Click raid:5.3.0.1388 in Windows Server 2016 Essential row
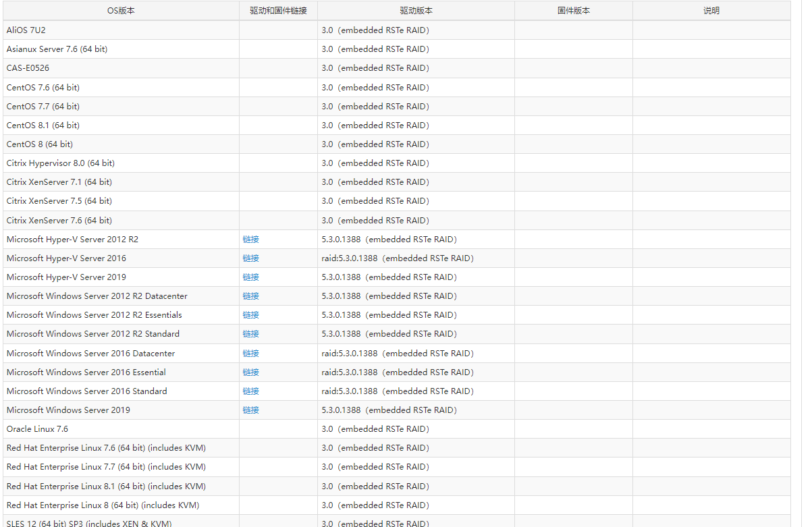 click(350, 372)
